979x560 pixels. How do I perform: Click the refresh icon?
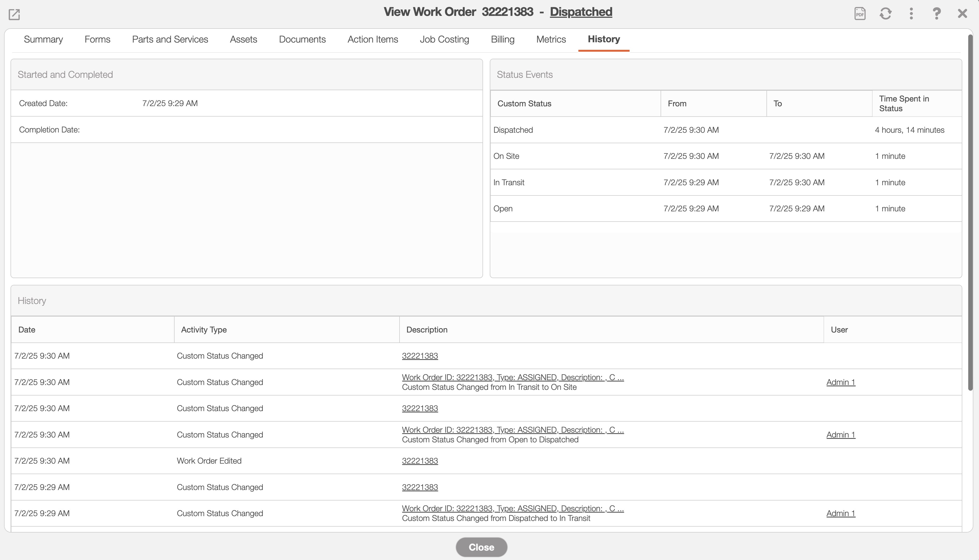coord(886,14)
